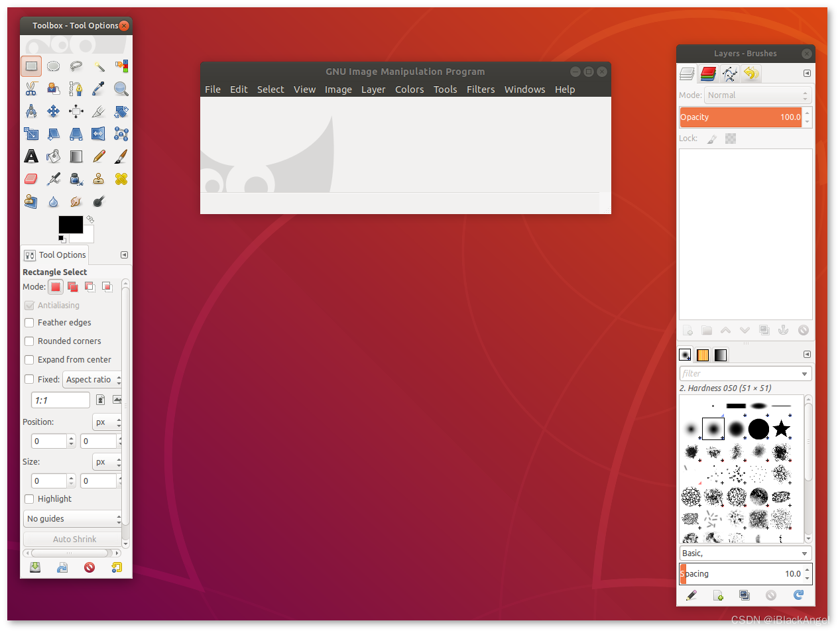840x633 pixels.
Task: Switch to the Patterns tab
Action: click(x=703, y=355)
